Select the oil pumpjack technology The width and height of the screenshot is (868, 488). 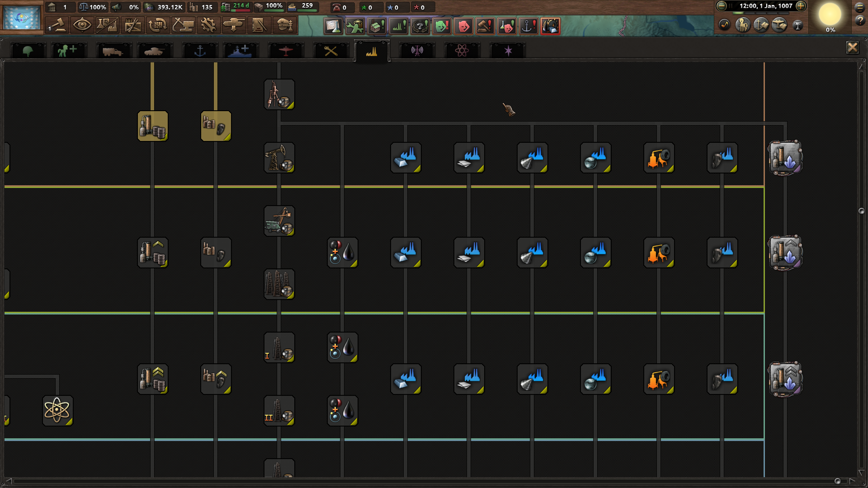point(279,158)
